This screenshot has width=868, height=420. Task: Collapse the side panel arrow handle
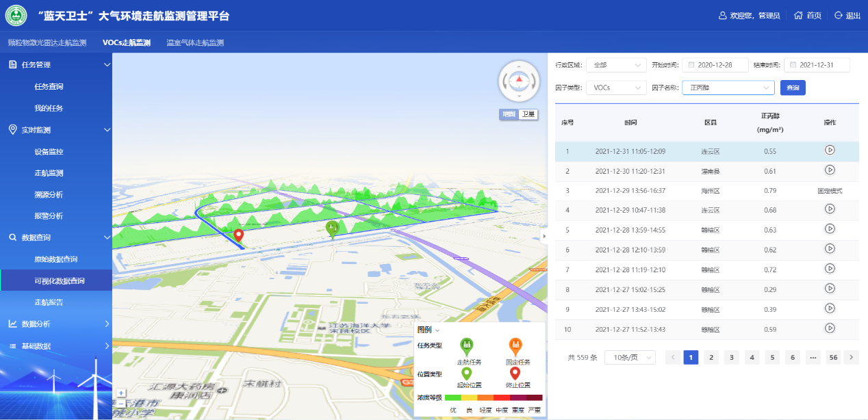[x=544, y=236]
